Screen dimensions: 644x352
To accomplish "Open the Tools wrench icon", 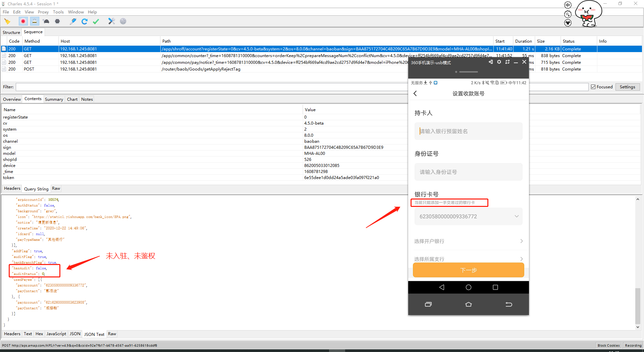I will [x=111, y=21].
